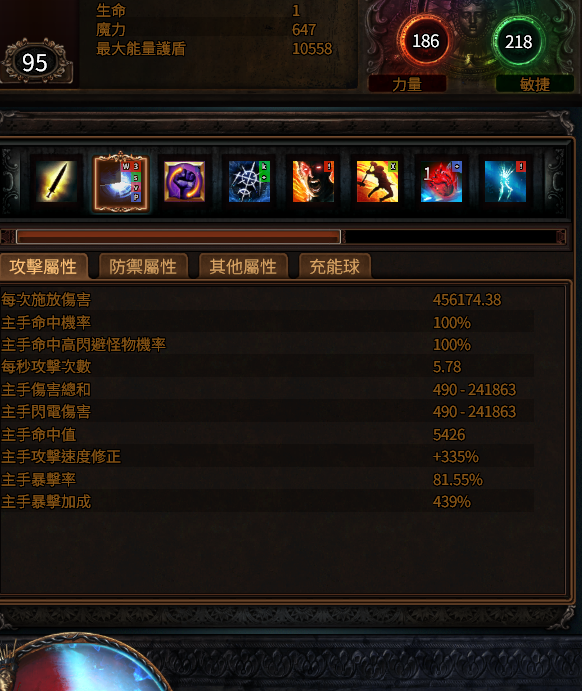Select the default sword attack skill icon
The image size is (582, 691).
56,182
